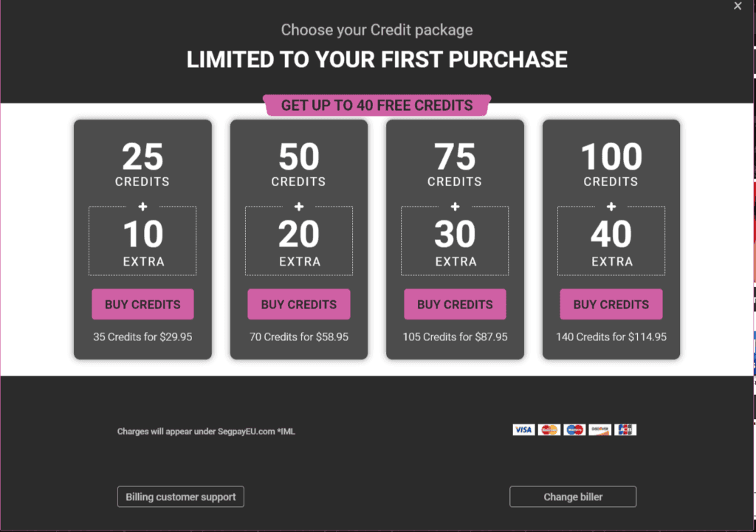Viewport: 756px width, 532px height.
Task: Click the Maestro card icon
Action: [x=574, y=430]
